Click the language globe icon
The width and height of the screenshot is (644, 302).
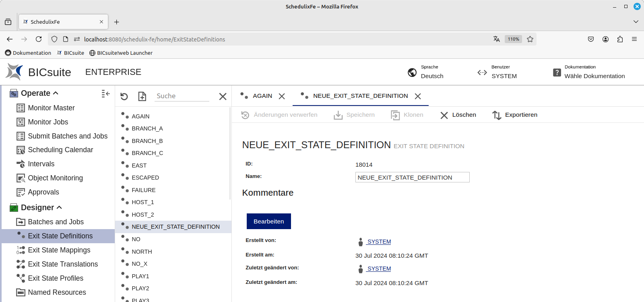(x=412, y=72)
